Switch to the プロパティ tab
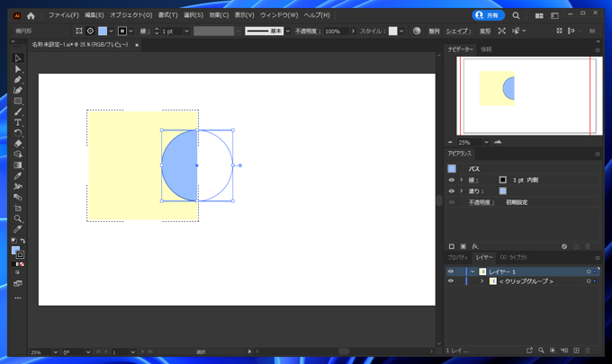 (x=457, y=257)
